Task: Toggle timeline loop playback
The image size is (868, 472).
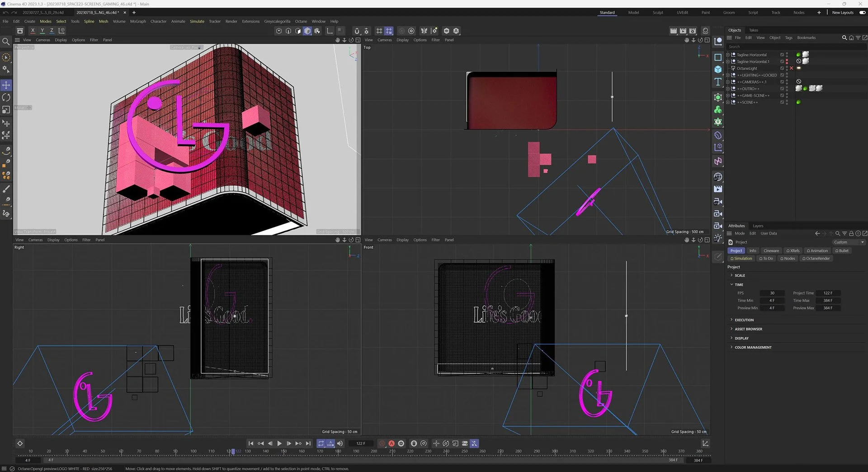Action: (321, 444)
